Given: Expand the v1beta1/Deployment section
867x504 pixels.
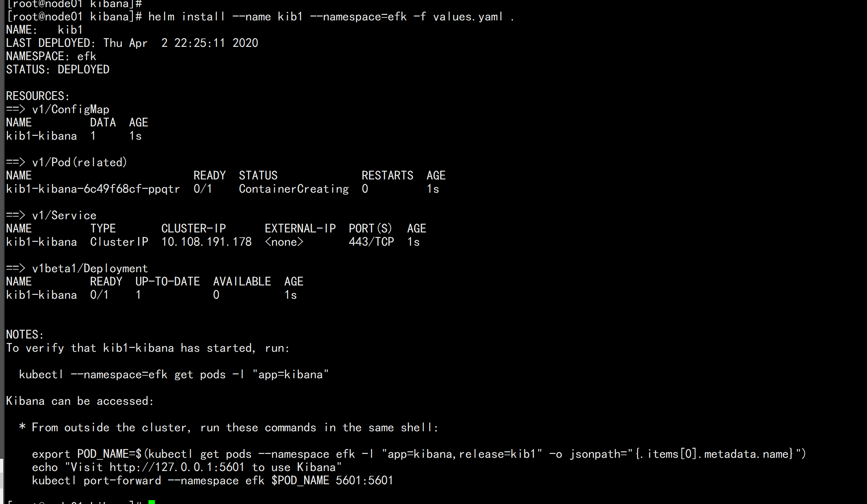Looking at the screenshot, I should point(89,268).
